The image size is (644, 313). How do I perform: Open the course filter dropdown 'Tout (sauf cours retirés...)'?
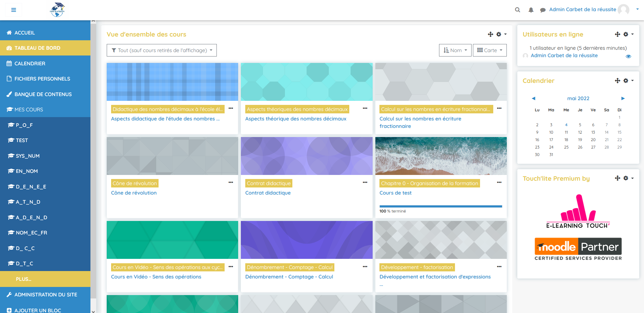click(162, 50)
